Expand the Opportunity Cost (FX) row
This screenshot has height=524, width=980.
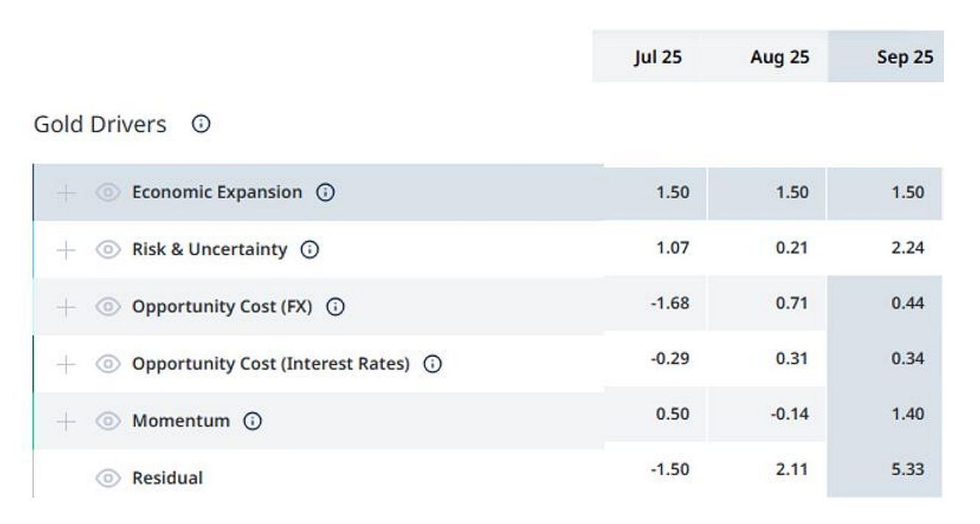click(x=67, y=307)
